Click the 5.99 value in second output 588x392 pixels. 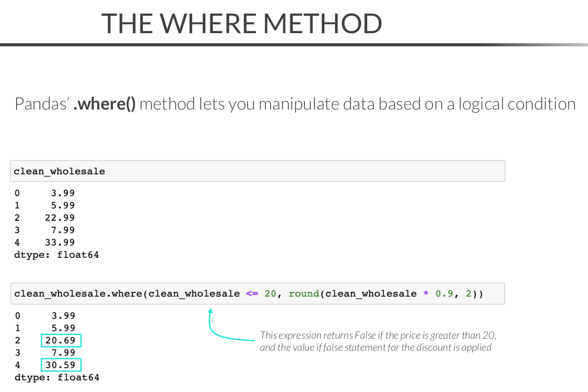tap(63, 328)
